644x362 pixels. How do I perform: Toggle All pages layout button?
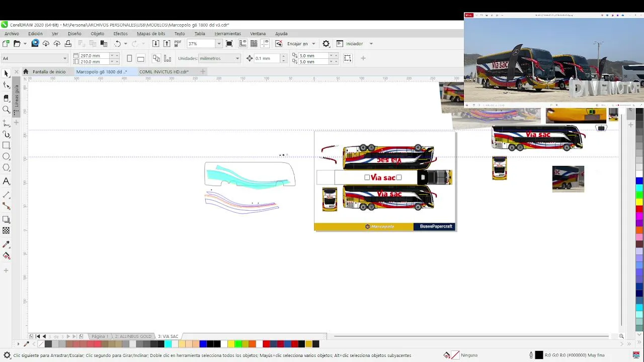(156, 58)
